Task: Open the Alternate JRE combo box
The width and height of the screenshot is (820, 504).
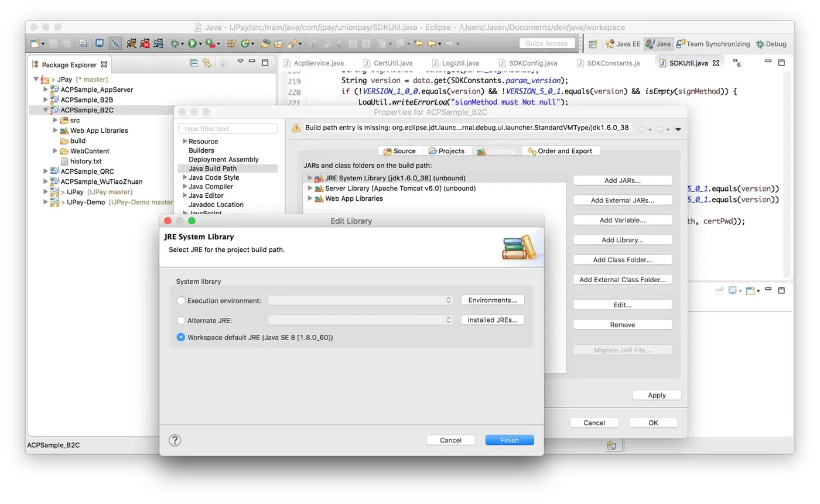Action: coord(361,320)
